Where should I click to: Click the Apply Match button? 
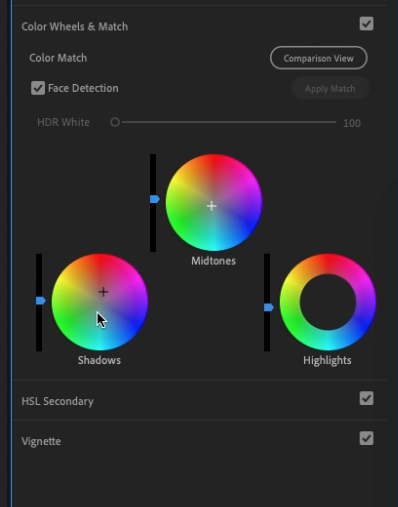tap(330, 89)
